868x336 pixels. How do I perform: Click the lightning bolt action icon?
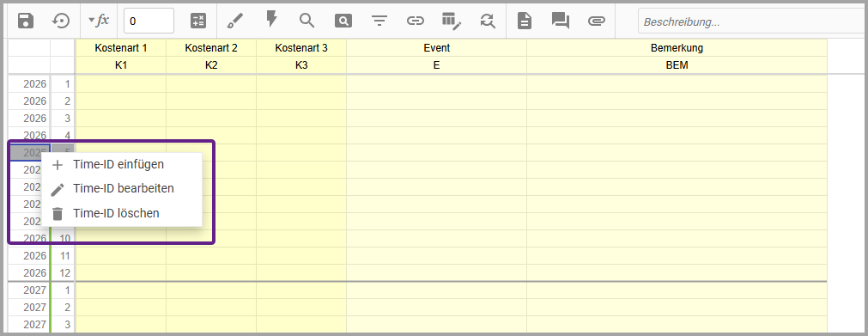271,20
